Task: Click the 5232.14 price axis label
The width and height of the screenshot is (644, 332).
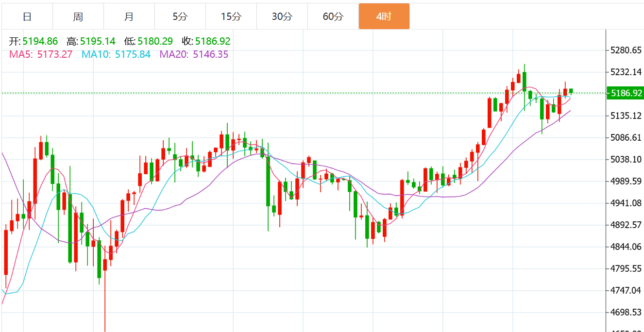Action: click(626, 72)
